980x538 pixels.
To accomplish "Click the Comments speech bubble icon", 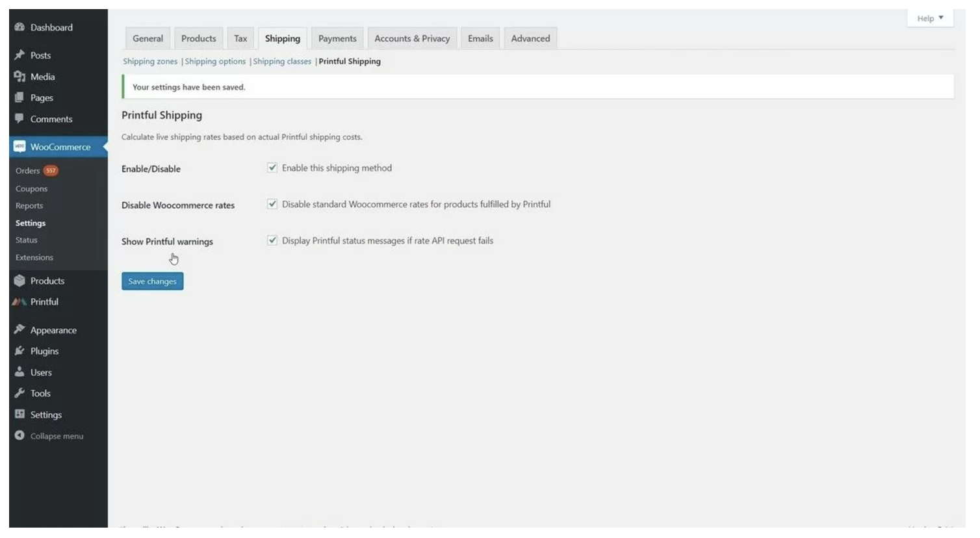I will pyautogui.click(x=19, y=118).
